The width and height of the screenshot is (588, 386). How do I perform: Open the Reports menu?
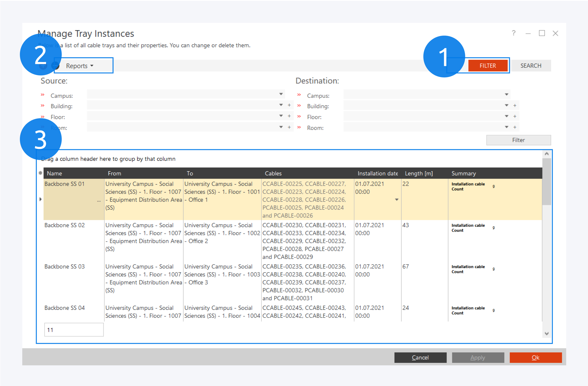pyautogui.click(x=80, y=66)
